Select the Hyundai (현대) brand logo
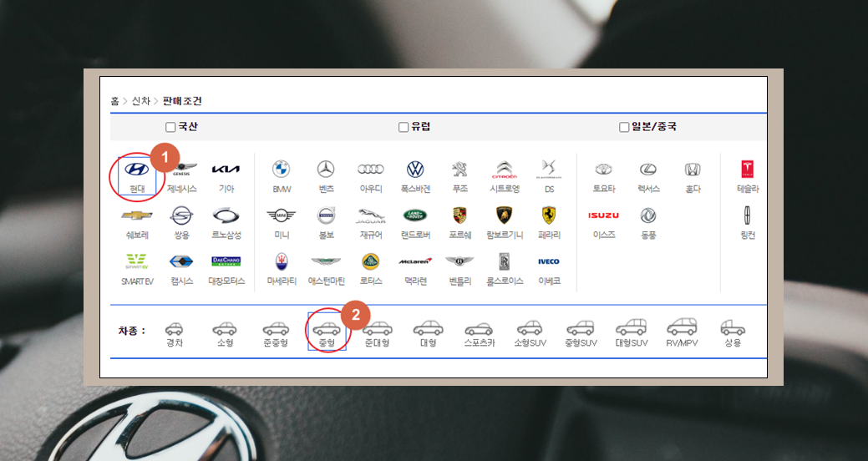868x461 pixels. click(x=137, y=169)
